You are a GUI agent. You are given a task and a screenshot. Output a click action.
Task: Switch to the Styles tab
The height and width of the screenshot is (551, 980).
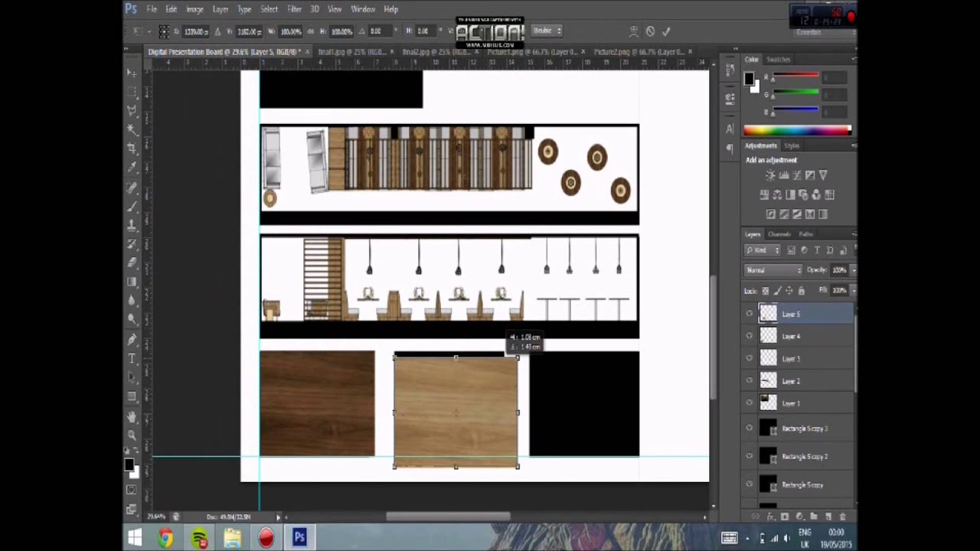(x=792, y=145)
